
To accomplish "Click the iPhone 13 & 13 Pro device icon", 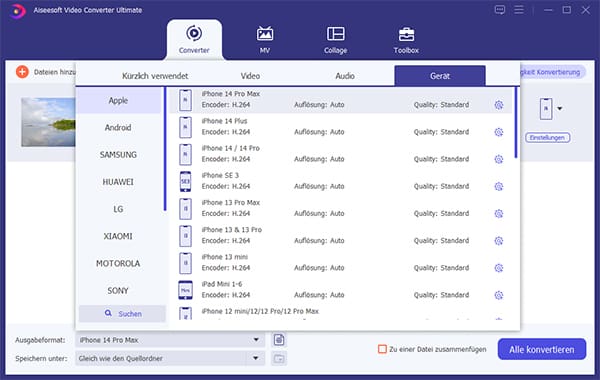I will (x=186, y=236).
